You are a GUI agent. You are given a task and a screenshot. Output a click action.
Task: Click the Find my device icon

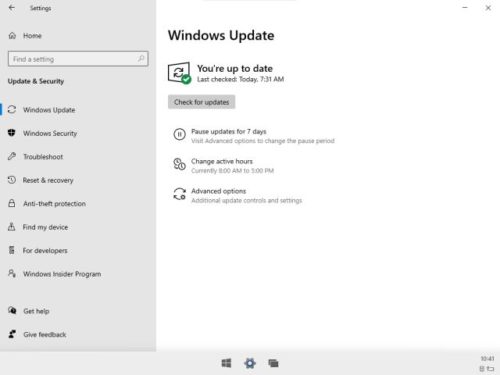click(x=12, y=227)
